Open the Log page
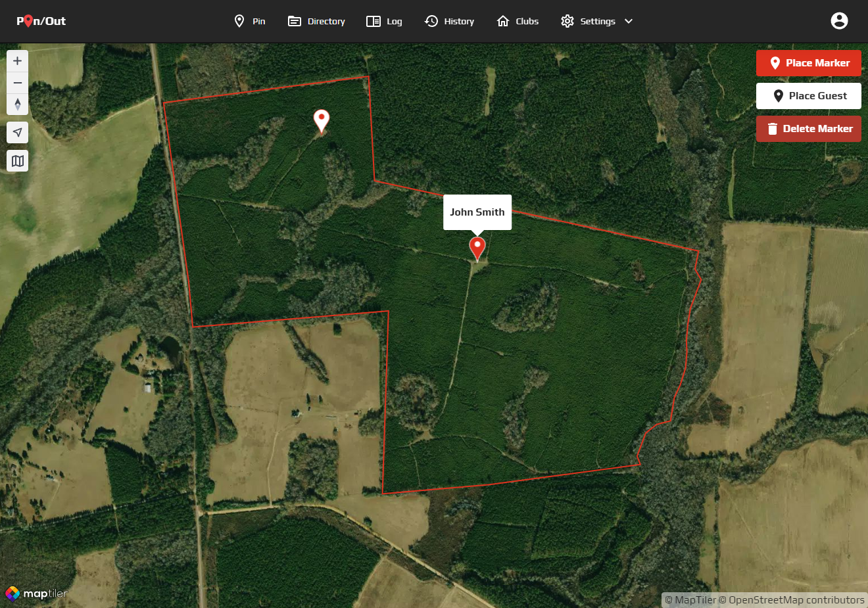 (384, 21)
